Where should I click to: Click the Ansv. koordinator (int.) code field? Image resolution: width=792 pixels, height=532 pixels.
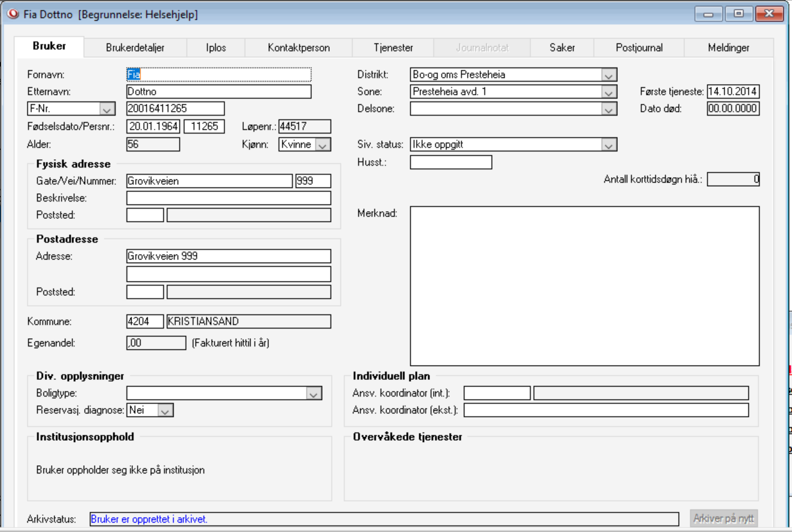[x=497, y=393]
